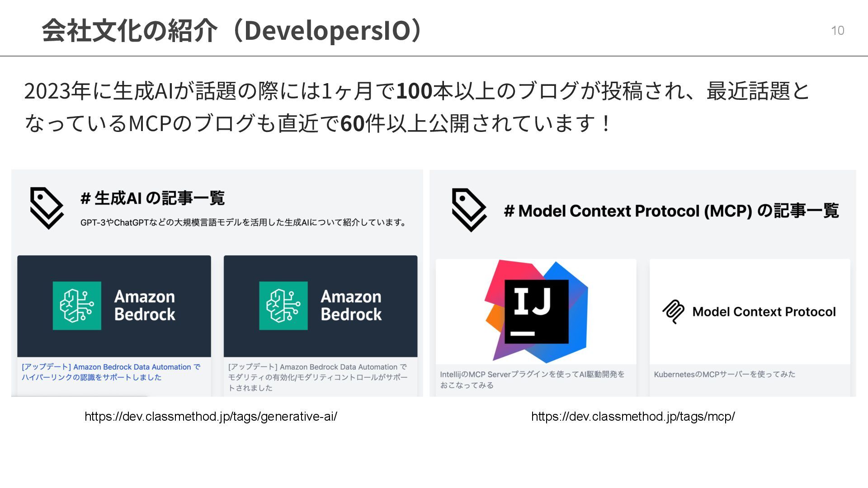
Task: Click slide page number 10
Action: pyautogui.click(x=838, y=30)
